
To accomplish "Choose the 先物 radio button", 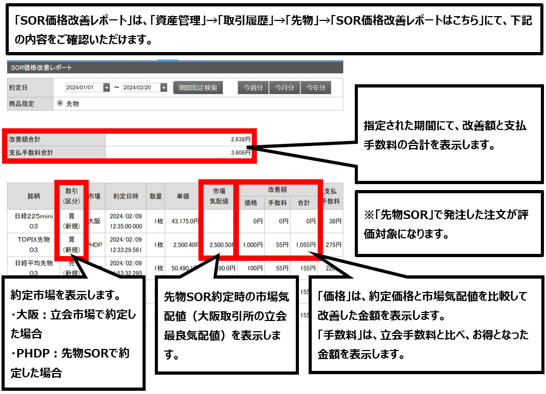I will (60, 103).
